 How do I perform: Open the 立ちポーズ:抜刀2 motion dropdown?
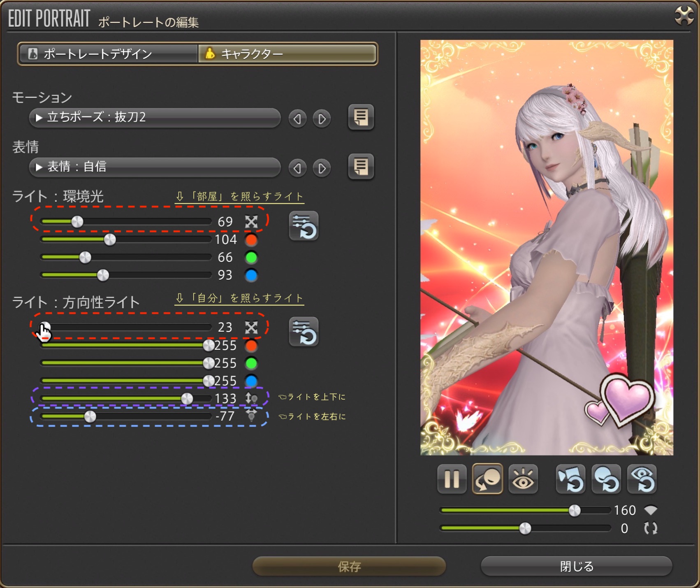(155, 118)
